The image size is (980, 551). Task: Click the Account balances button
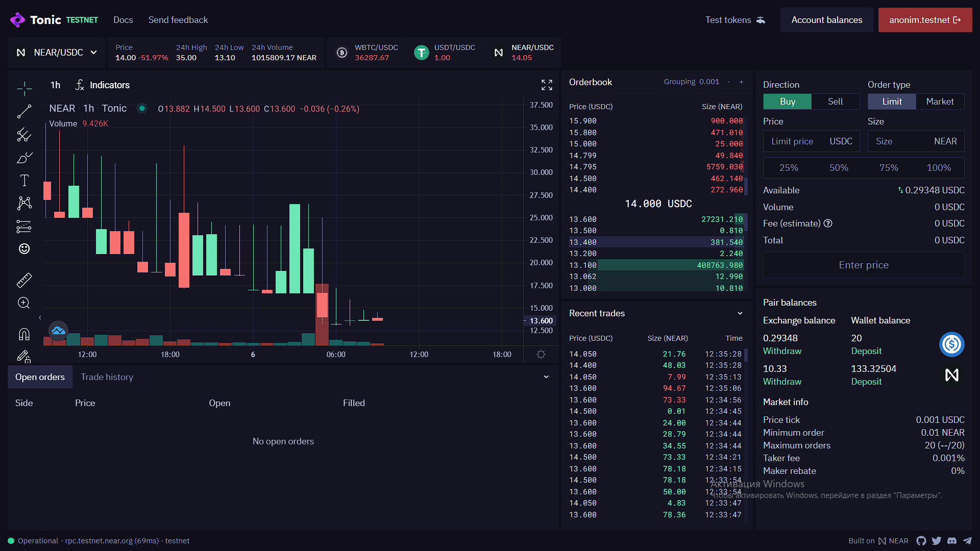coord(826,20)
